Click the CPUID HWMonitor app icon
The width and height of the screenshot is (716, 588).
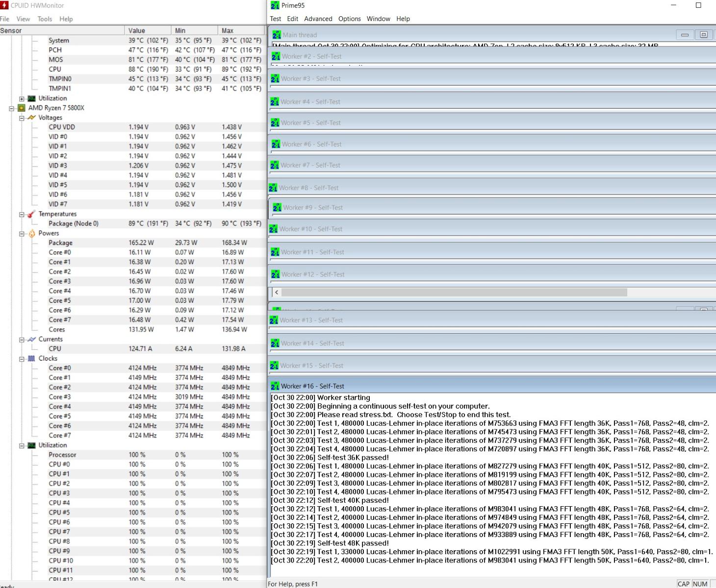4,5
